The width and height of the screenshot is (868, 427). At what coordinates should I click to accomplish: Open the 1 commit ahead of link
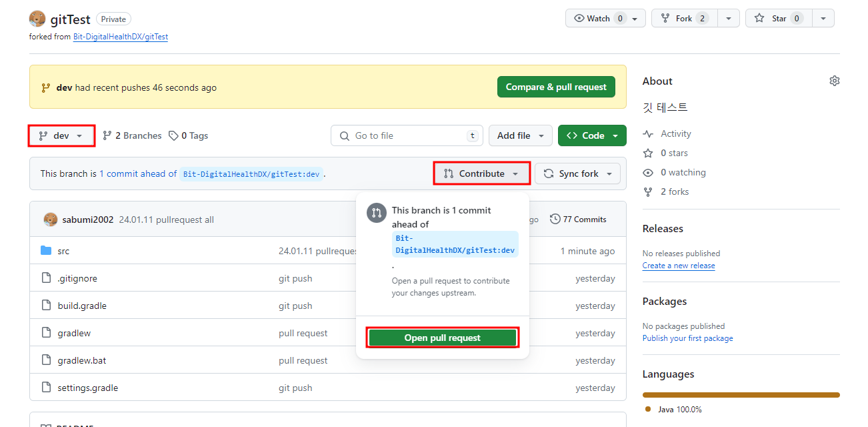pos(138,173)
